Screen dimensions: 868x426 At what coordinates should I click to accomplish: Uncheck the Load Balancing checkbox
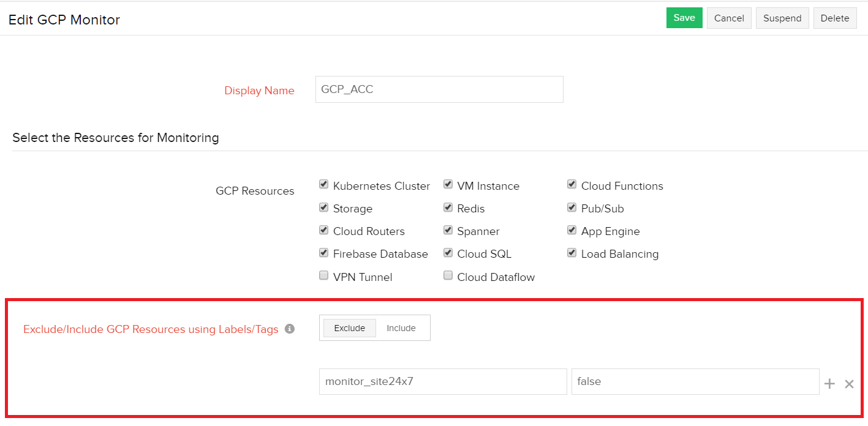[572, 253]
